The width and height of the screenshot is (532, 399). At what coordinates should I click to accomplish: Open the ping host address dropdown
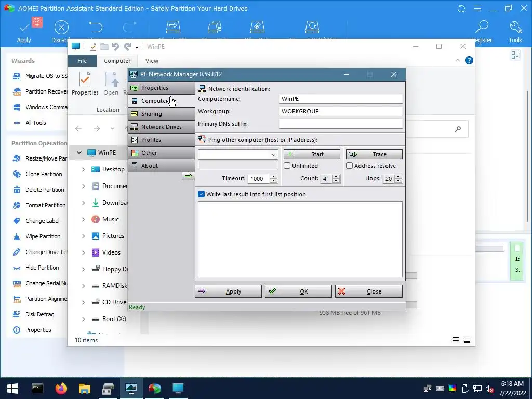click(x=273, y=155)
